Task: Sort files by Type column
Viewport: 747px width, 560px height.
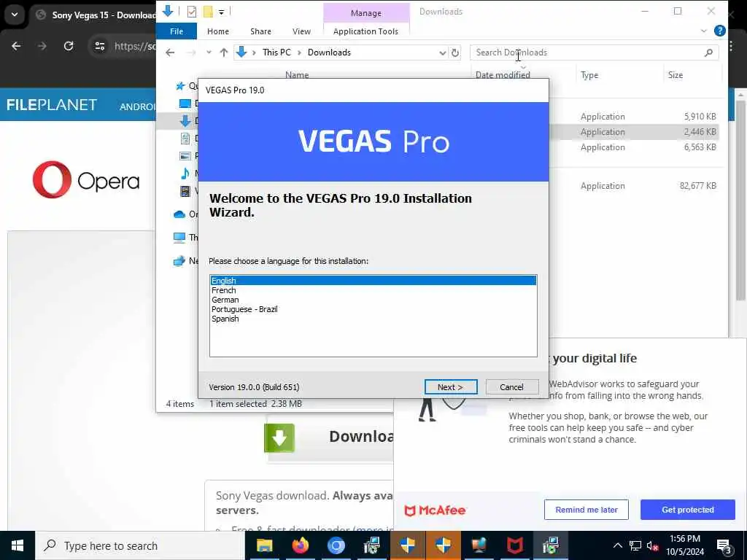Action: click(x=589, y=75)
